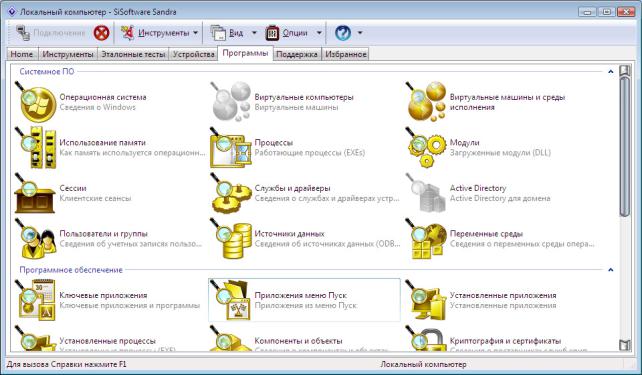Screen dimensions: 642x375
Task: Collapse the Программное обеспечение section
Action: [x=610, y=270]
